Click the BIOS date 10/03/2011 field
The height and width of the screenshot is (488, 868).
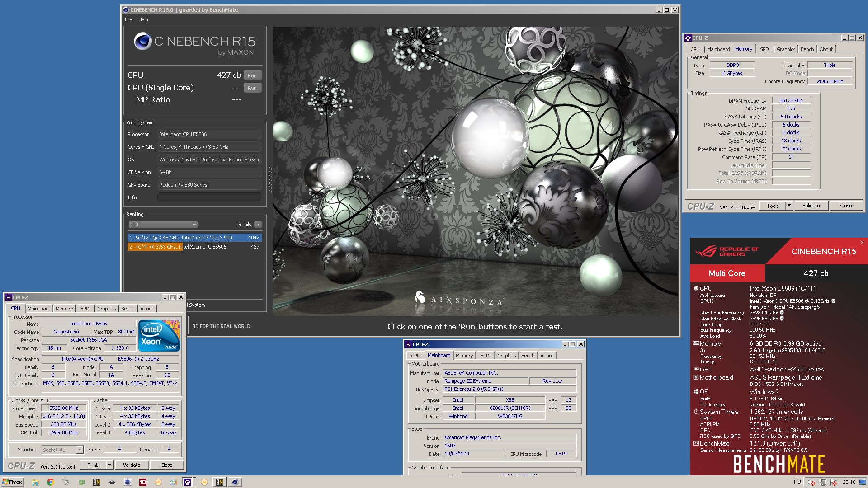click(x=473, y=454)
